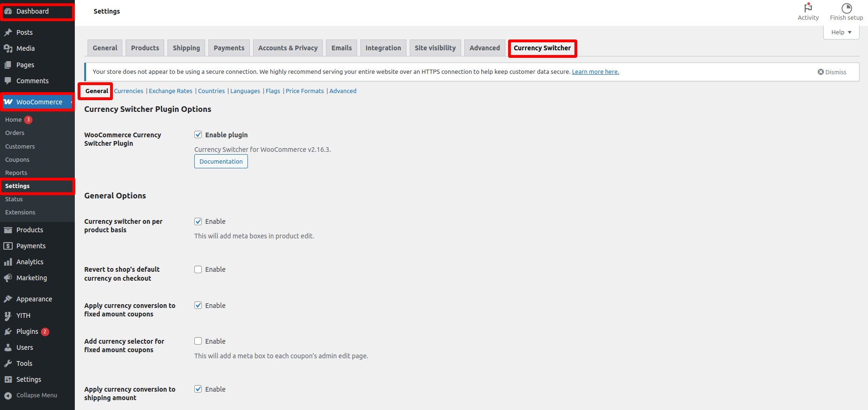Screen dimensions: 868x410
Task: Click the Tools wrench icon
Action: (8, 363)
